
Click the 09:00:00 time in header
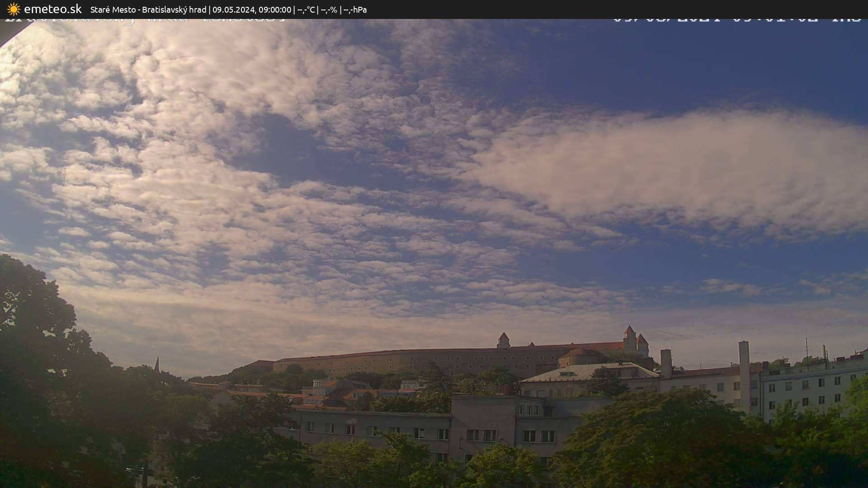(x=274, y=9)
